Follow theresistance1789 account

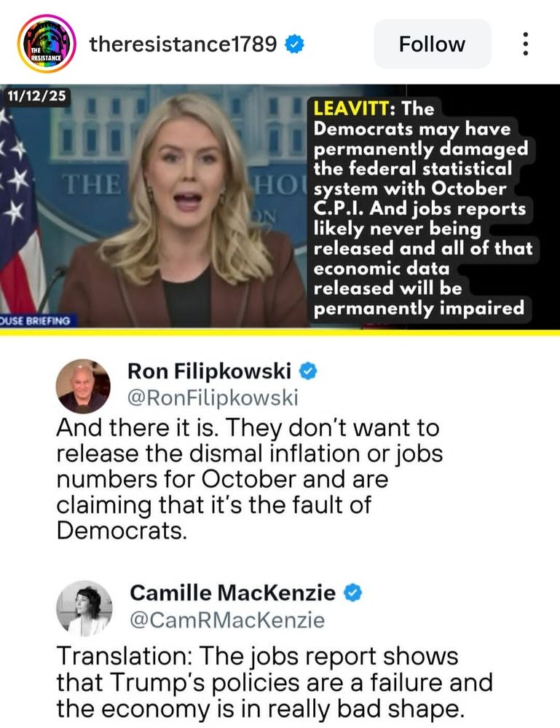[432, 44]
